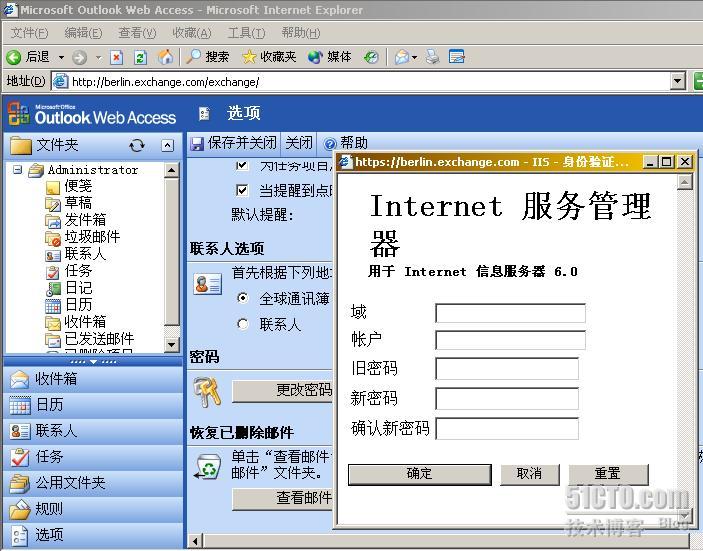Open the dropdown next to Back button
The image size is (703, 551).
(61, 57)
